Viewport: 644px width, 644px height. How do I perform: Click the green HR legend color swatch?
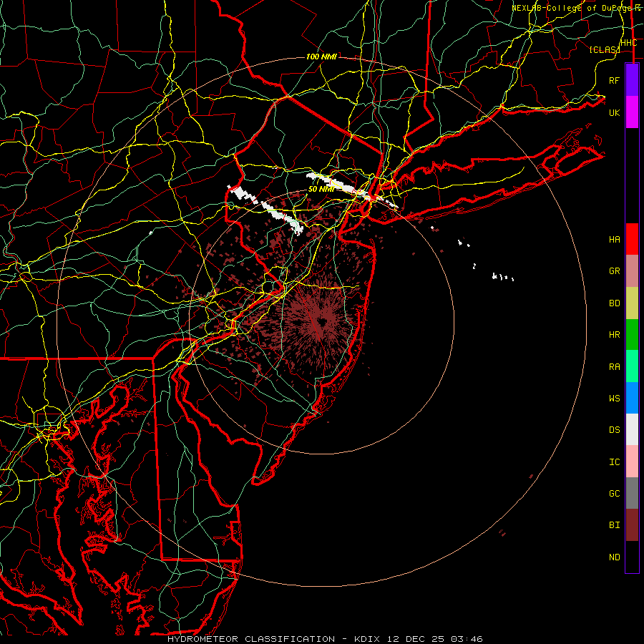[x=632, y=335]
